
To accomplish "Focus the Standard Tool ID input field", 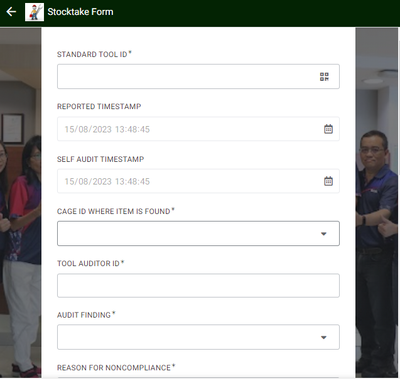I will 198,77.
